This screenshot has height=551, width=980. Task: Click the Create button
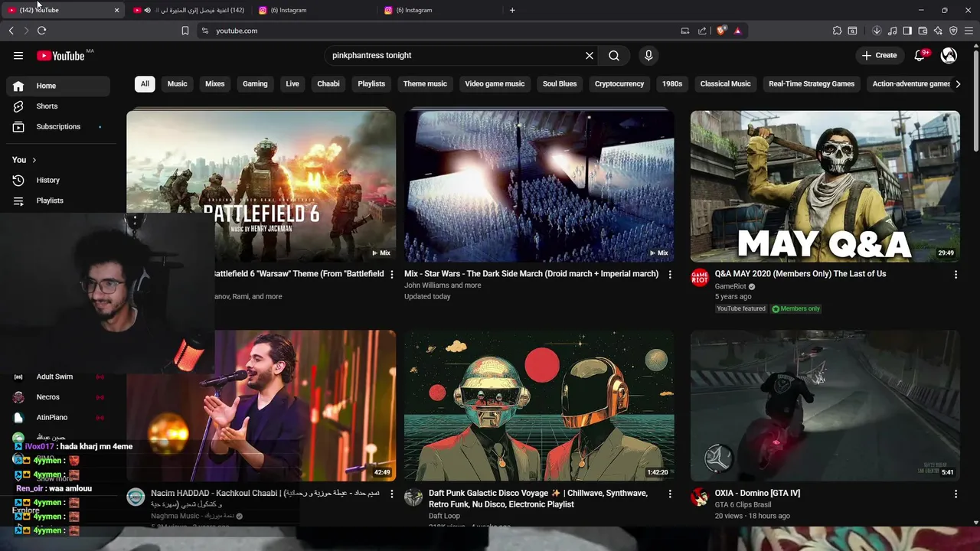tap(879, 55)
